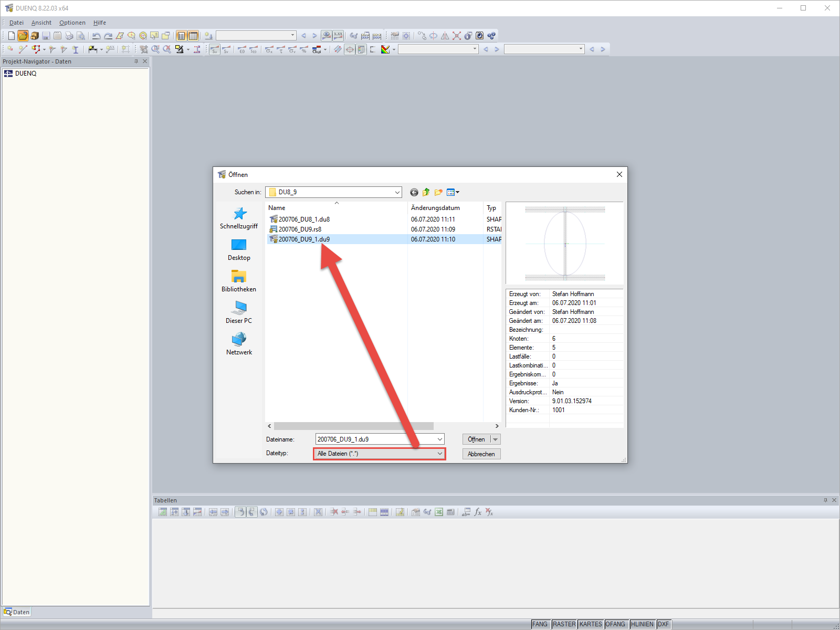
Task: Click the stress ratio percent icon
Action: [304, 49]
